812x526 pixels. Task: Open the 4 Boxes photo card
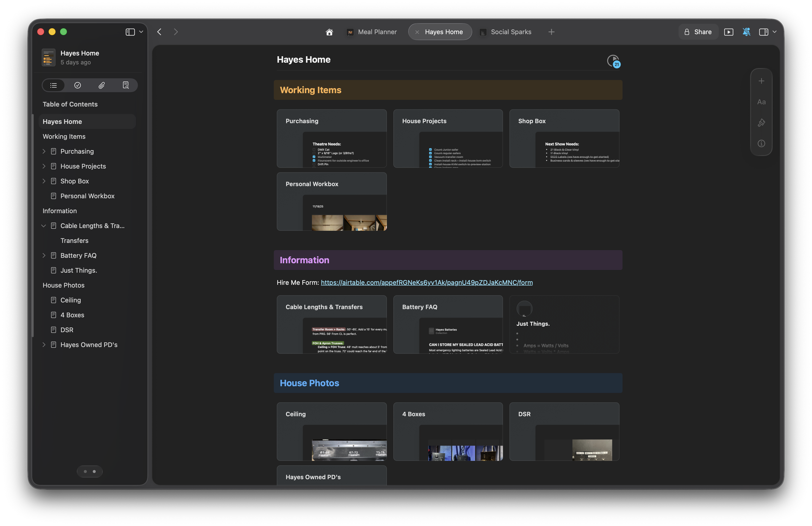pos(448,432)
